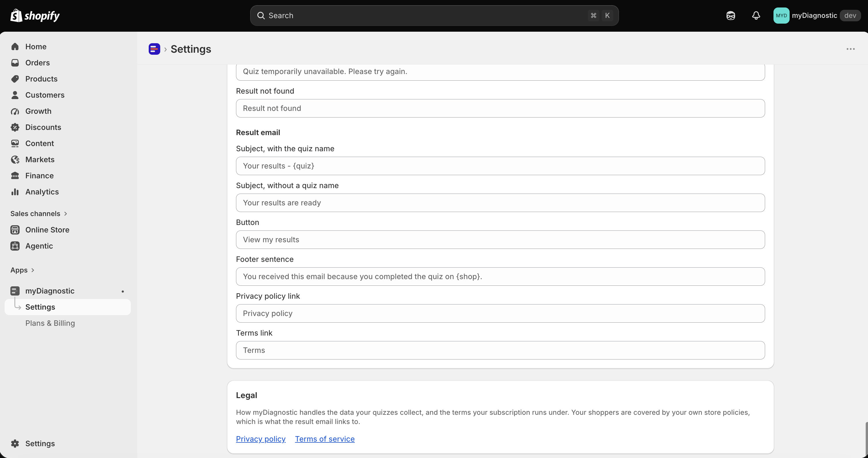Click the myDiagnostic store name in header
The image size is (868, 458).
[x=814, y=16]
